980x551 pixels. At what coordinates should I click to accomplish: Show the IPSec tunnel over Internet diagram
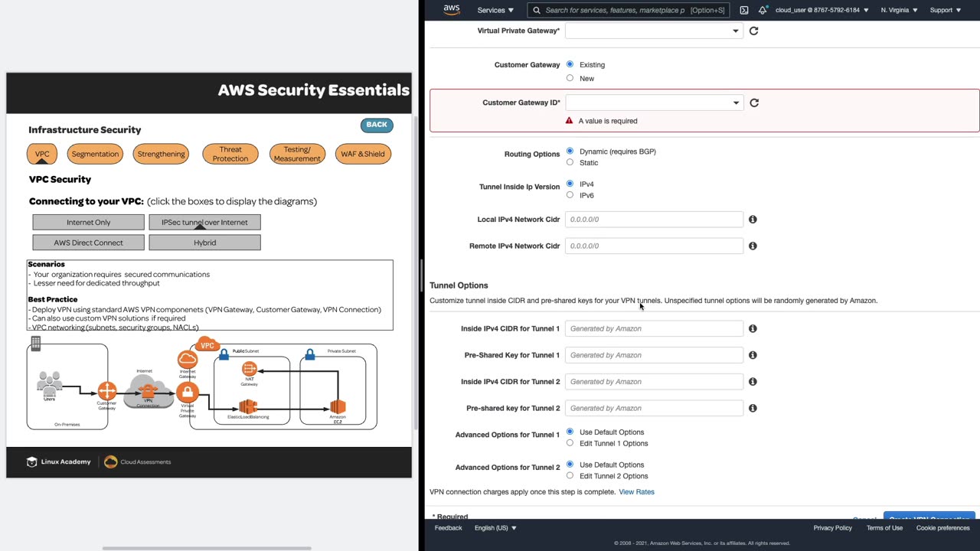(x=204, y=222)
